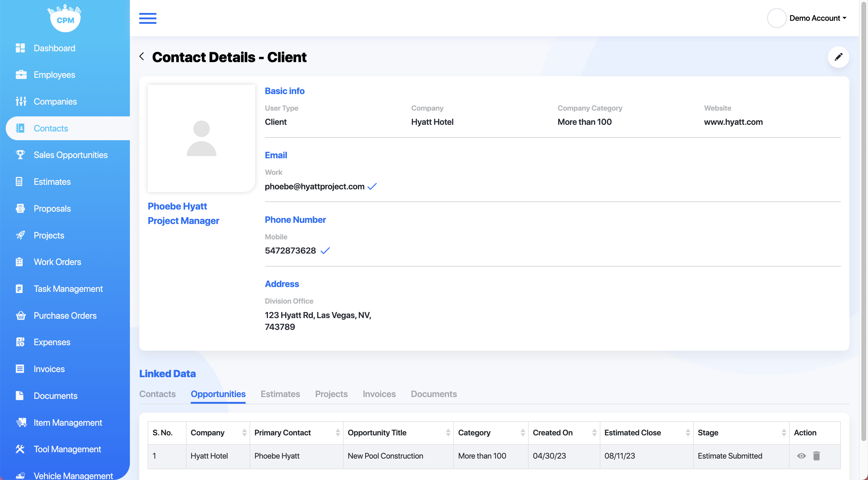Switch to the Documents linked data tab
Viewport: 868px width, 480px height.
tap(434, 394)
